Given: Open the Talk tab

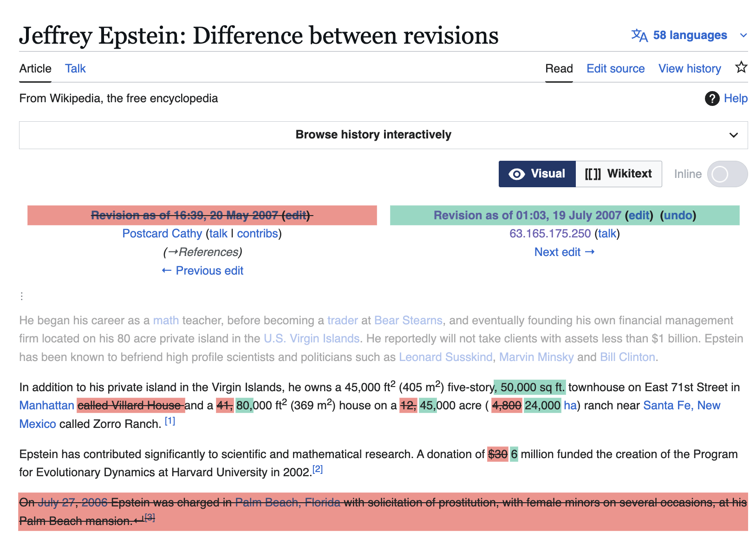Looking at the screenshot, I should [x=75, y=69].
